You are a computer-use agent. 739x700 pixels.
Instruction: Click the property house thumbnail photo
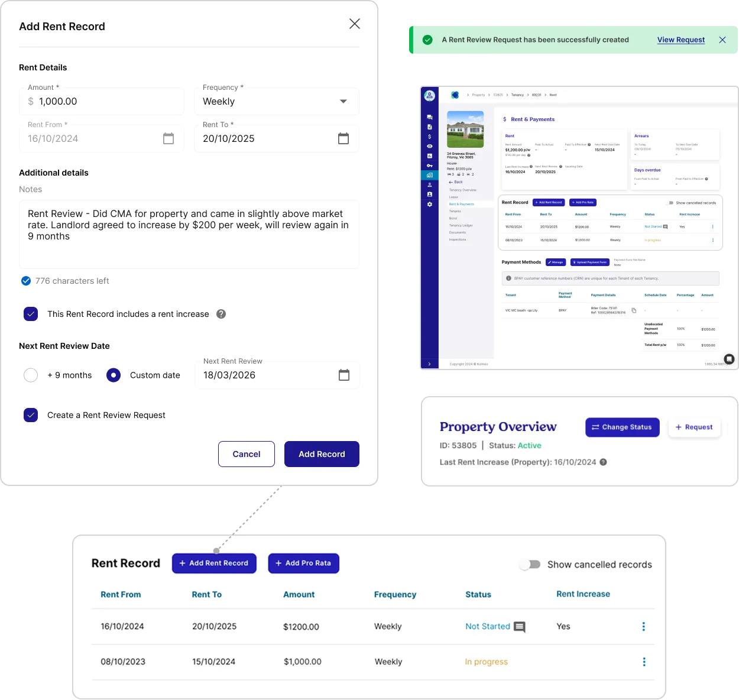pos(465,129)
